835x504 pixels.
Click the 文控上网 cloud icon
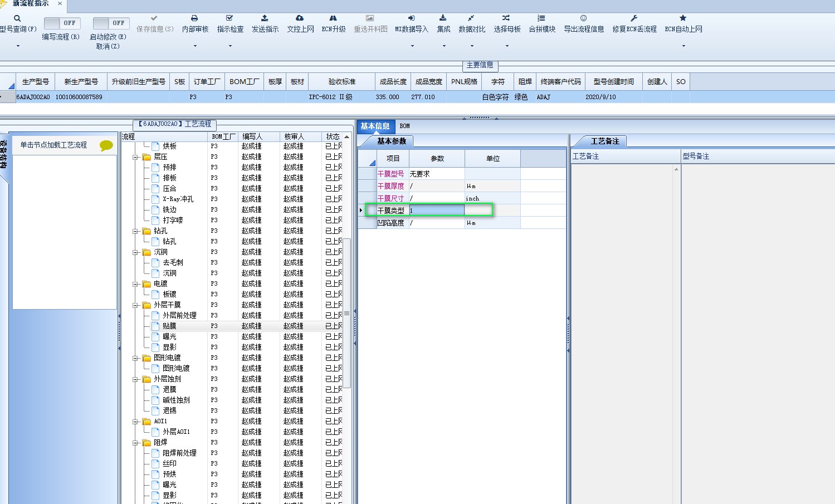[300, 18]
